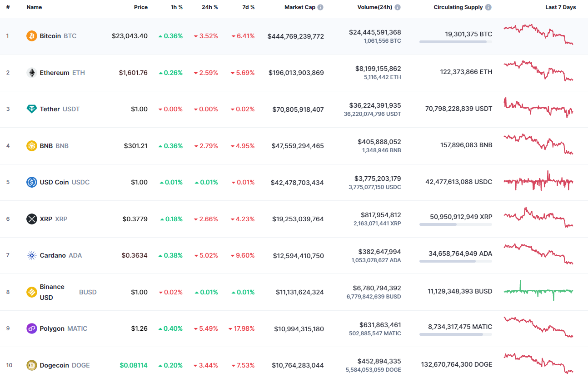The width and height of the screenshot is (588, 378).
Task: Click the XRP logo
Action: click(x=31, y=219)
